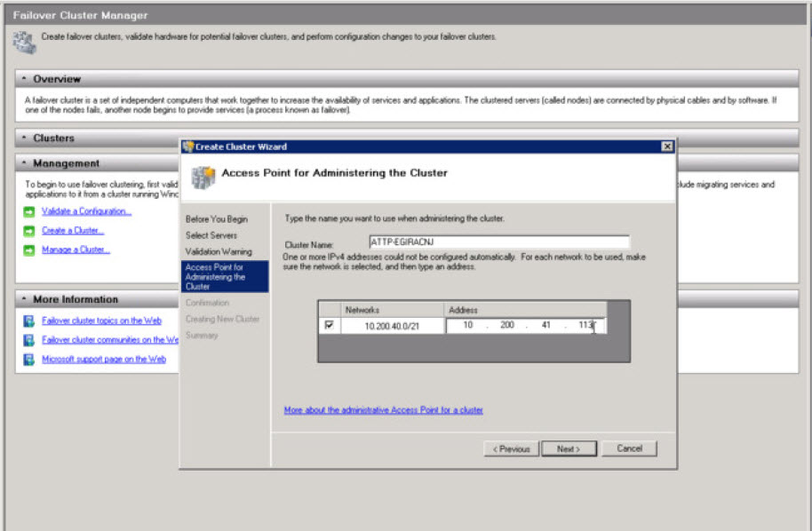Click the Failover Cluster Manager header icon
Image resolution: width=812 pixels, height=531 pixels.
click(24, 42)
